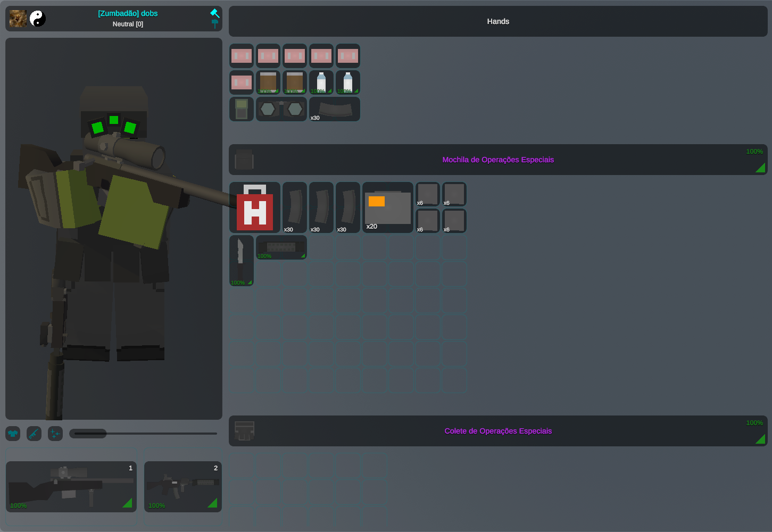Select the red medkit in the backpack

255,207
